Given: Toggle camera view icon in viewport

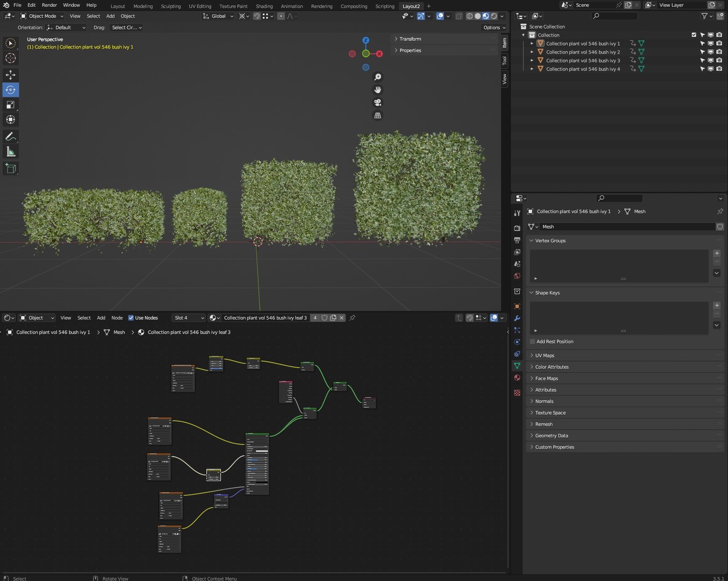Looking at the screenshot, I should 378,103.
